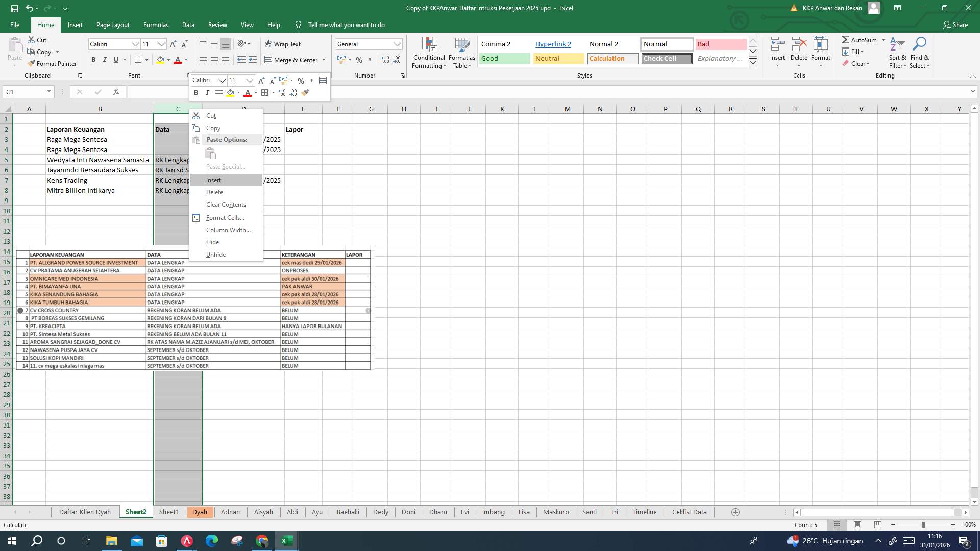Open the General number format dropdown
980x551 pixels.
coord(398,44)
